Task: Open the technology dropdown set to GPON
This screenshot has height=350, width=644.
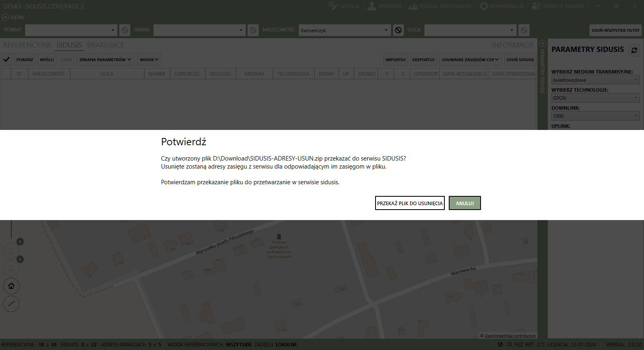Action: [x=595, y=98]
